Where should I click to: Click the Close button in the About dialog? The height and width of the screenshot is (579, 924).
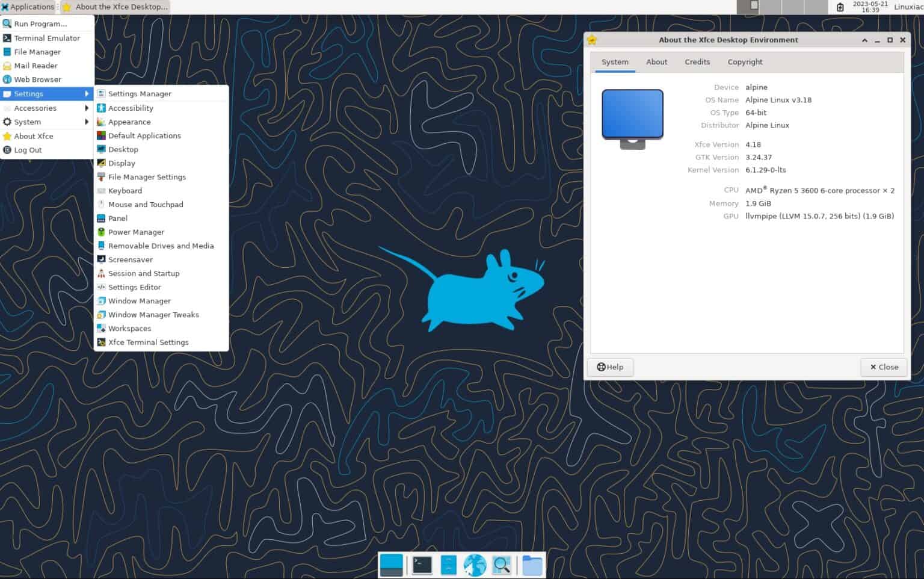[x=883, y=367]
